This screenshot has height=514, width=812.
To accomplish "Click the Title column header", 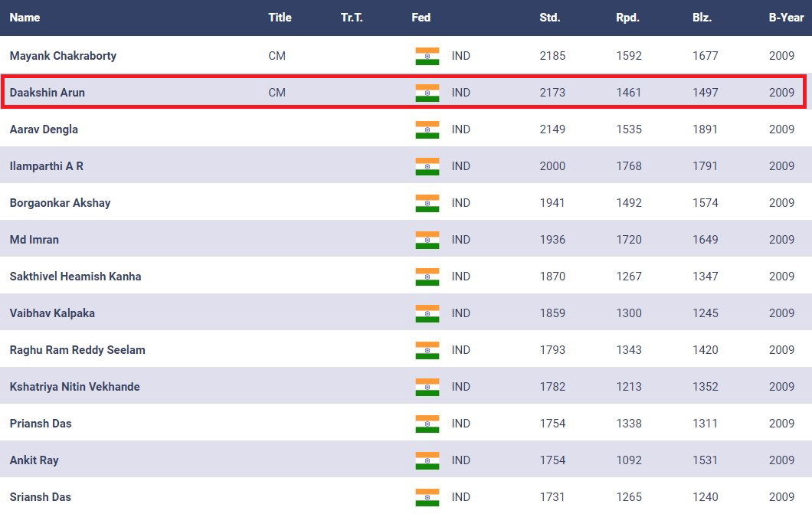I will pyautogui.click(x=280, y=18).
